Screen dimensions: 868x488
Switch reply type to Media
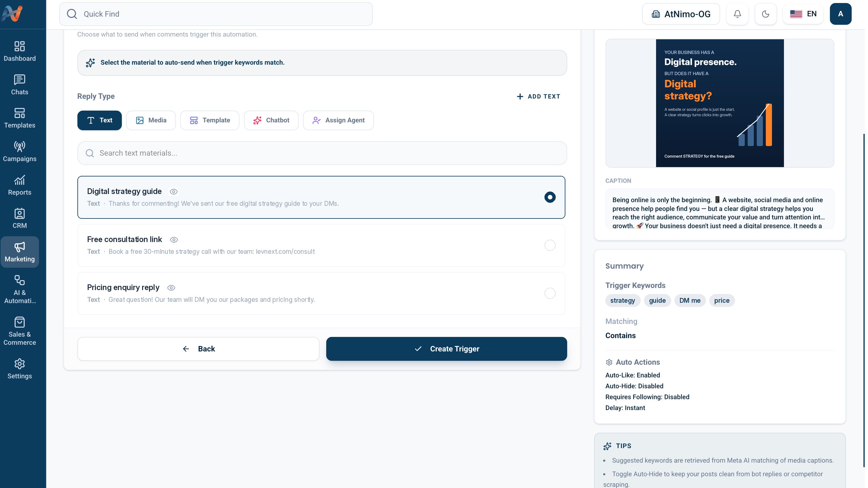coord(151,120)
